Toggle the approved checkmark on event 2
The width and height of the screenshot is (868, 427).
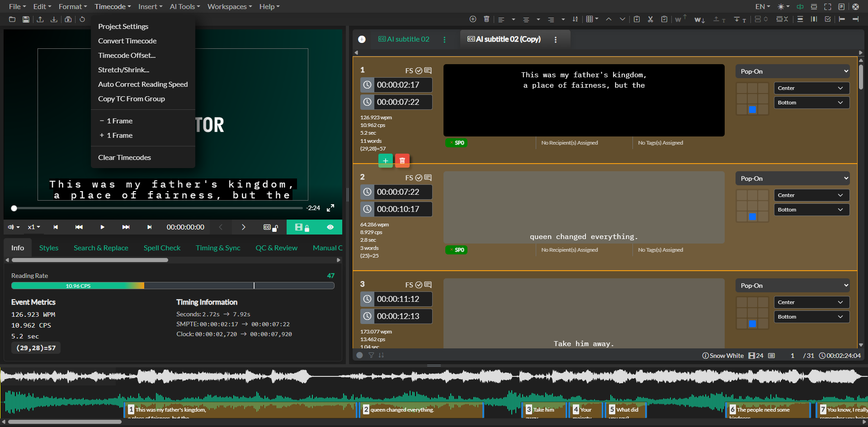419,178
